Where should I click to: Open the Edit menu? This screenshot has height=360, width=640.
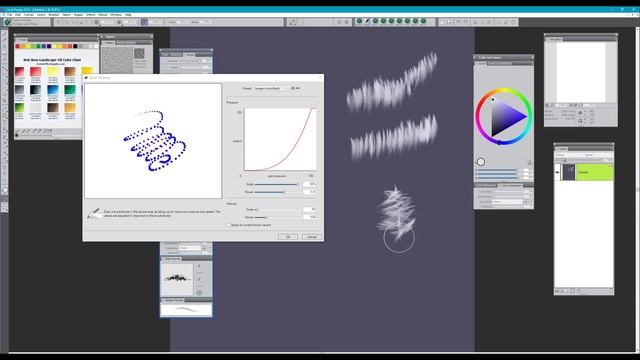click(18, 15)
